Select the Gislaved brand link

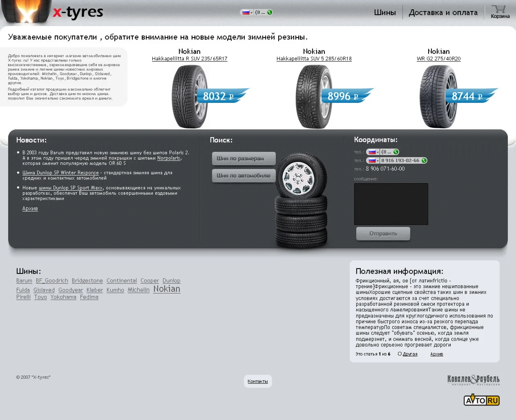coord(44,290)
